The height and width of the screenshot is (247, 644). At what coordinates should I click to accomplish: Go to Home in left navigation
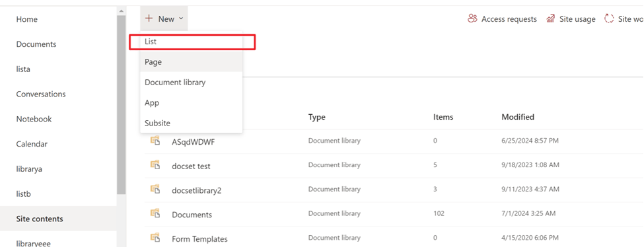[26, 19]
